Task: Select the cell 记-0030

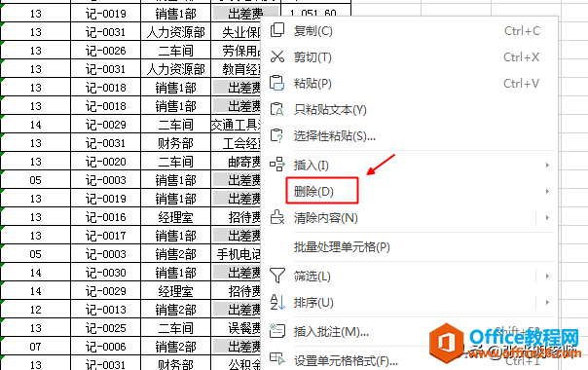Action: click(105, 273)
